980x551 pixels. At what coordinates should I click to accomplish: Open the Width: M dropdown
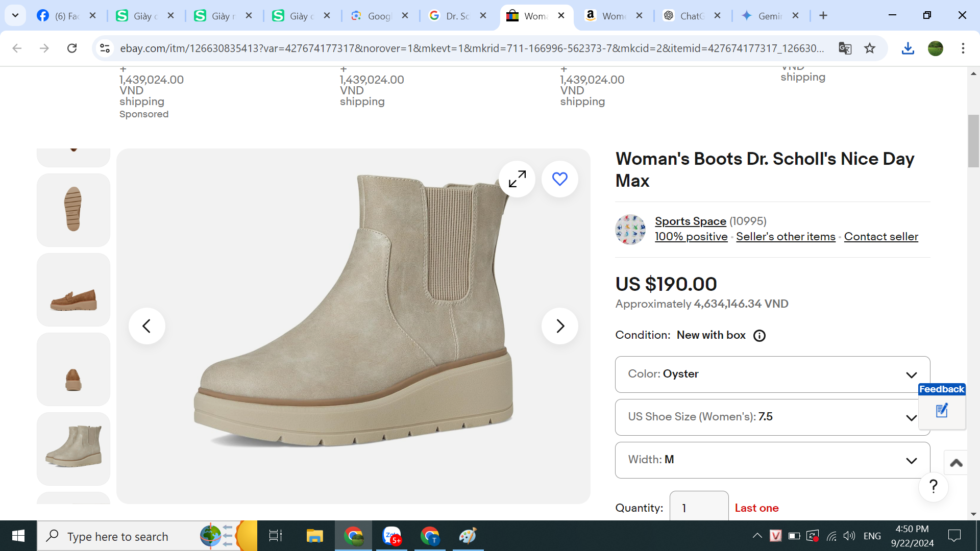pos(772,460)
